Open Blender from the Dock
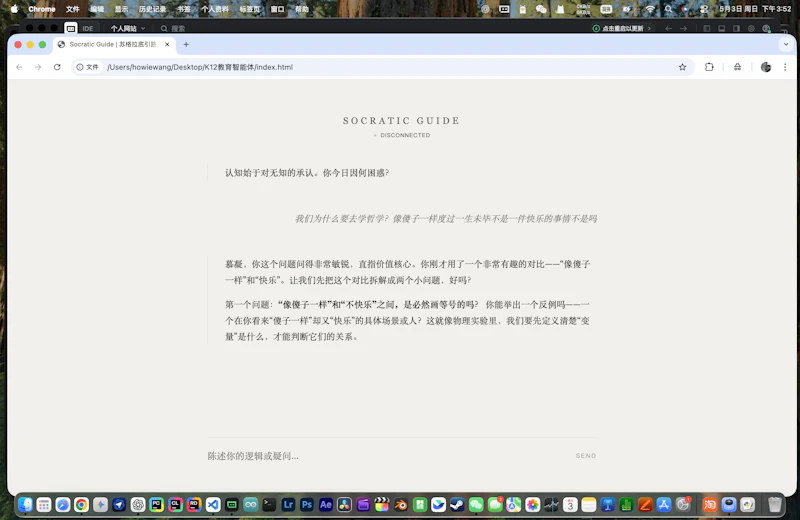The height and width of the screenshot is (520, 800). (401, 505)
